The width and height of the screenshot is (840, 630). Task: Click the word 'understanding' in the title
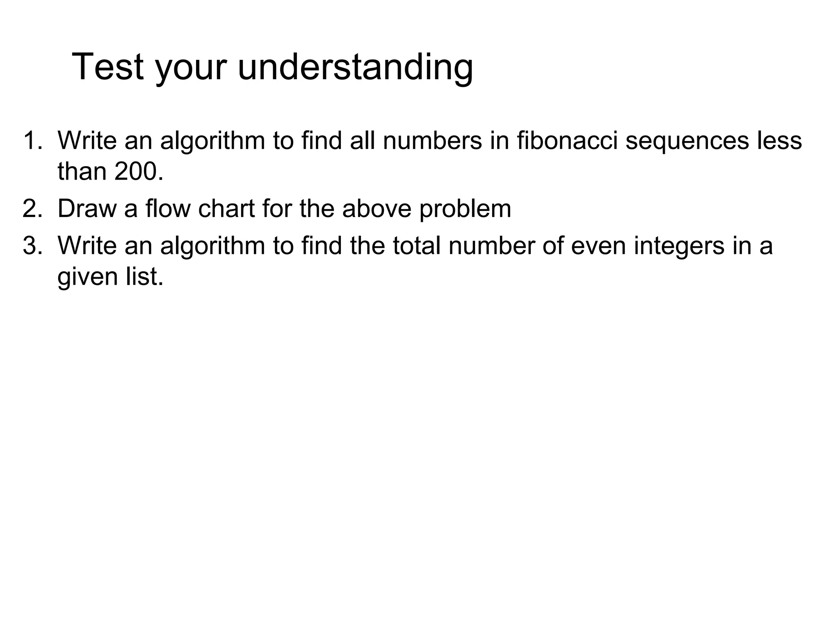(355, 67)
